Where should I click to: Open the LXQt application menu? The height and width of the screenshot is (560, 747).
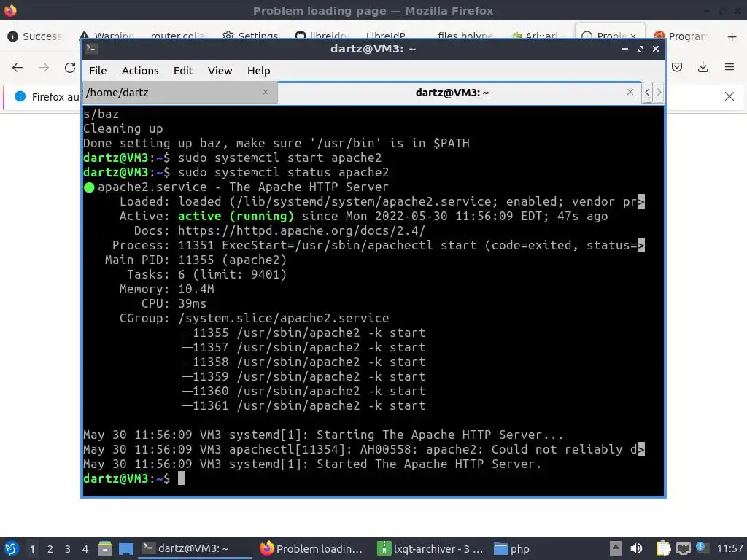coord(12,548)
